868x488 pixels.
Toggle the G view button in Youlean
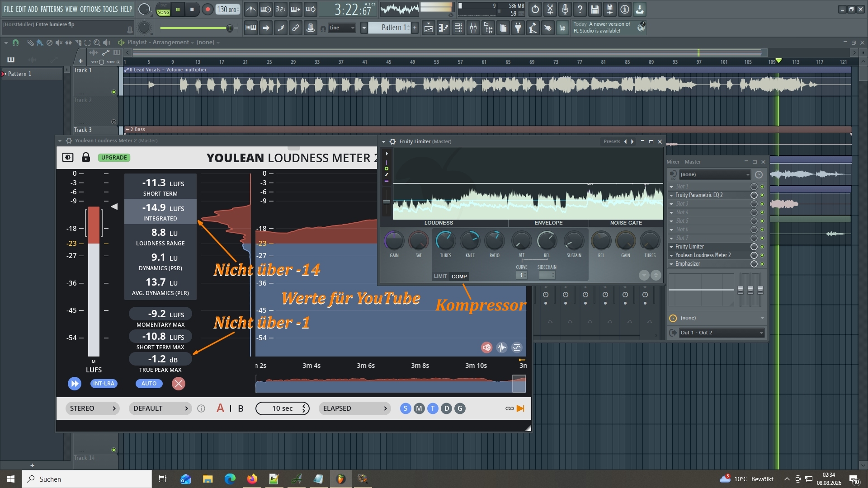[x=460, y=408]
